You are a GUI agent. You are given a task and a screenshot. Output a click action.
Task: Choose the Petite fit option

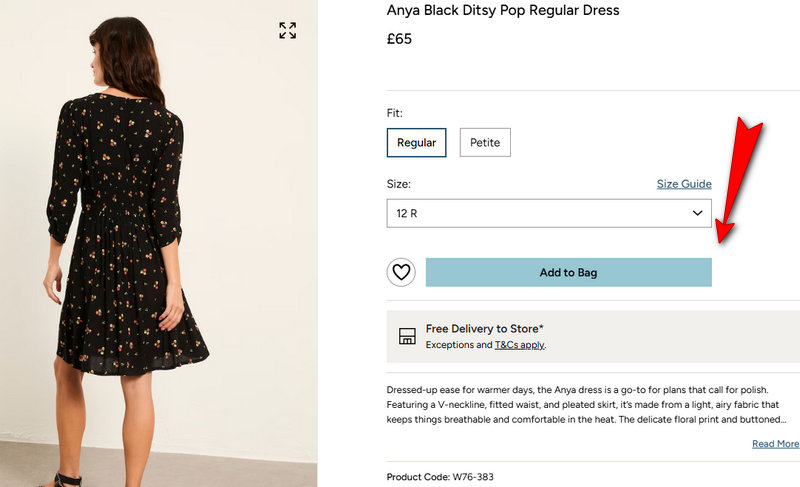point(485,143)
